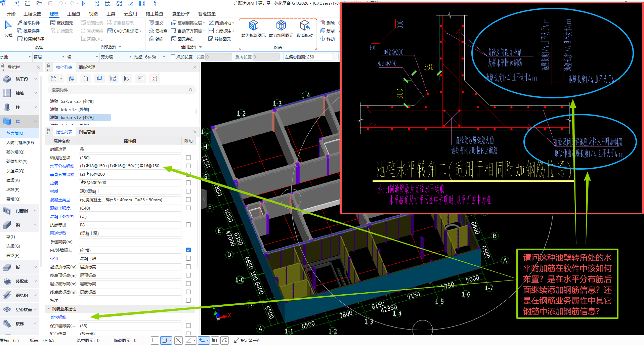Open the 视图 ribbon tab
Image resolution: width=644 pixels, height=345 pixels.
pos(93,14)
